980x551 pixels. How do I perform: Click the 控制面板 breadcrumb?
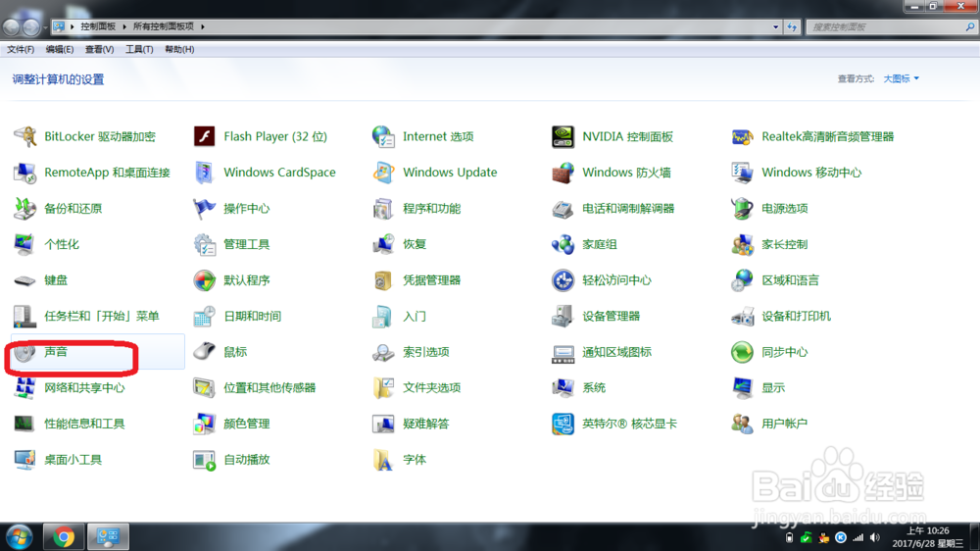pos(98,26)
